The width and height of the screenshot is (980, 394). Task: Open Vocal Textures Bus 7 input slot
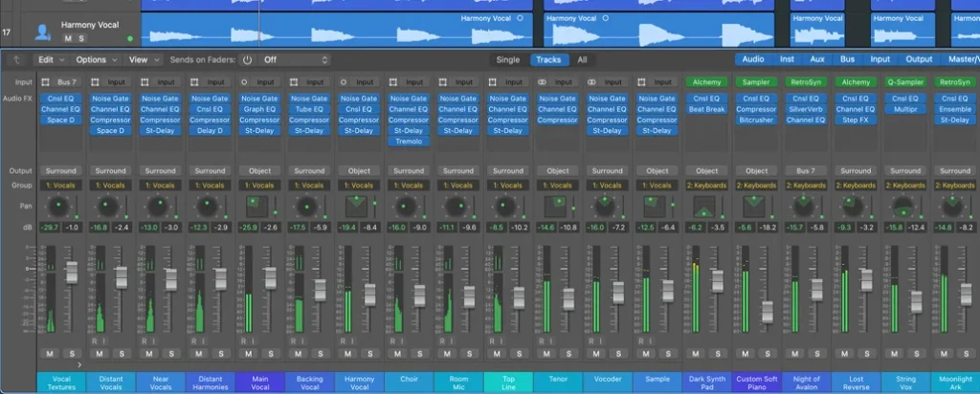pyautogui.click(x=66, y=82)
